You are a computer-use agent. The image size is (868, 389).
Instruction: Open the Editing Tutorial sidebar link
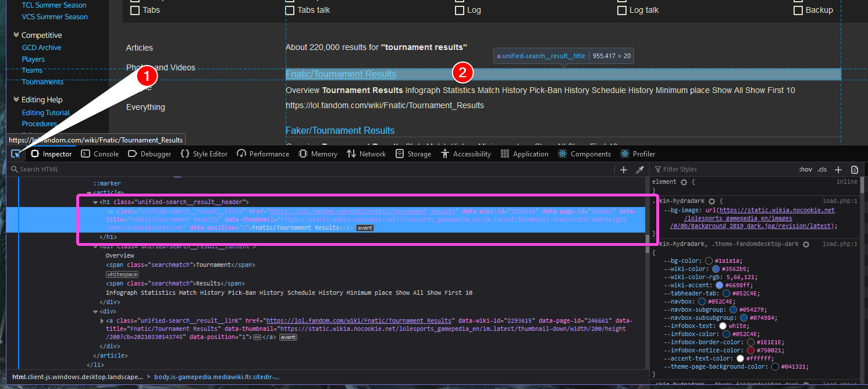[x=45, y=113]
